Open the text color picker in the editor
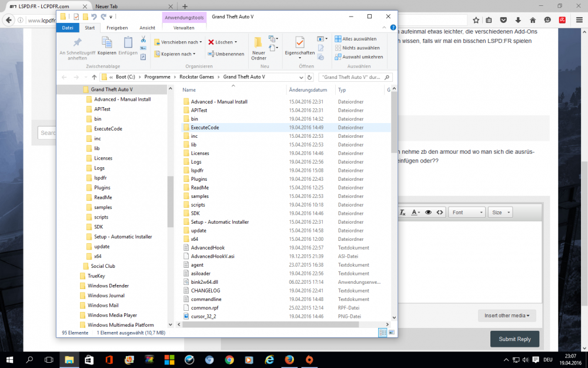 (x=415, y=212)
